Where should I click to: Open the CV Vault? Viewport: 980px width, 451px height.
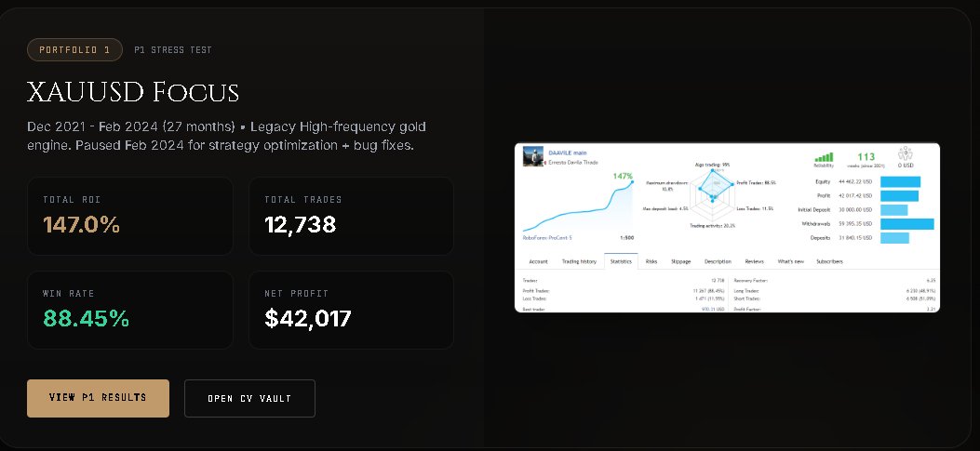249,398
